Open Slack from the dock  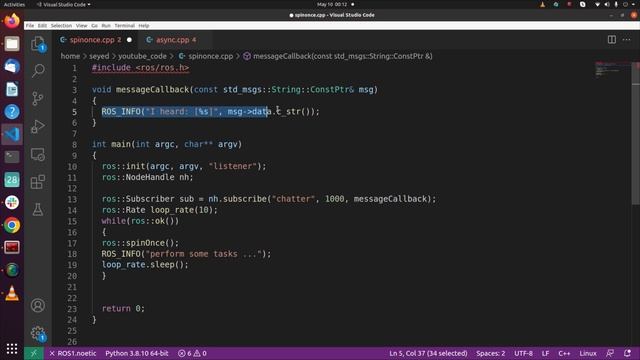[x=12, y=202]
